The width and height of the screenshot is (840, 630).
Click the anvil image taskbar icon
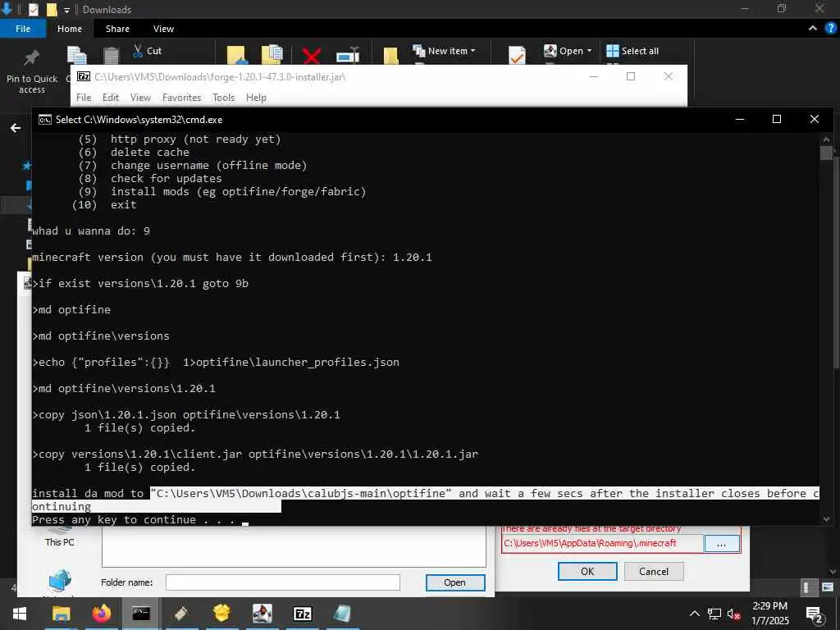(262, 614)
